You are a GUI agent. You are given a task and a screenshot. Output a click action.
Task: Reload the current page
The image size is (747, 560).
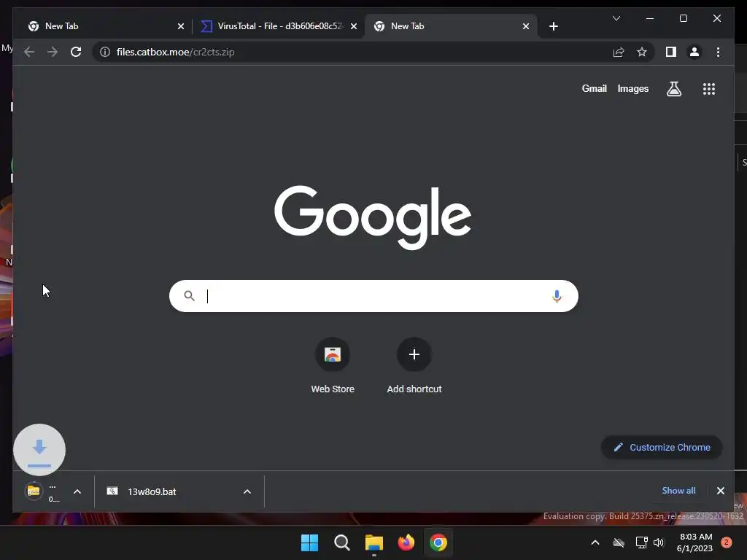tap(76, 52)
